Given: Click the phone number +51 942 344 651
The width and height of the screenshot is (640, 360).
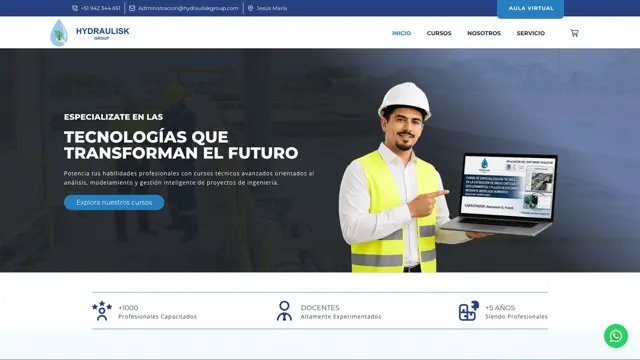Looking at the screenshot, I should pos(100,8).
